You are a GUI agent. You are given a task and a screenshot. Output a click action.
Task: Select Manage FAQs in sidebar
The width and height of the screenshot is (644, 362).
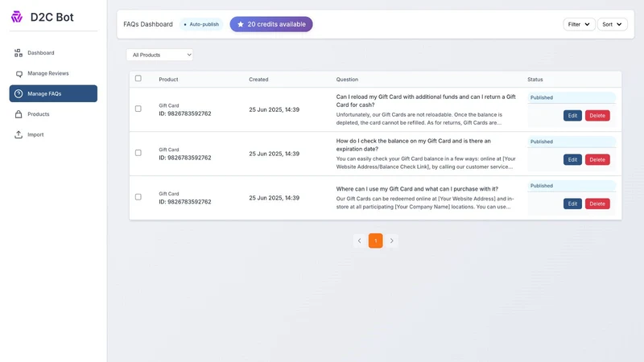[53, 93]
